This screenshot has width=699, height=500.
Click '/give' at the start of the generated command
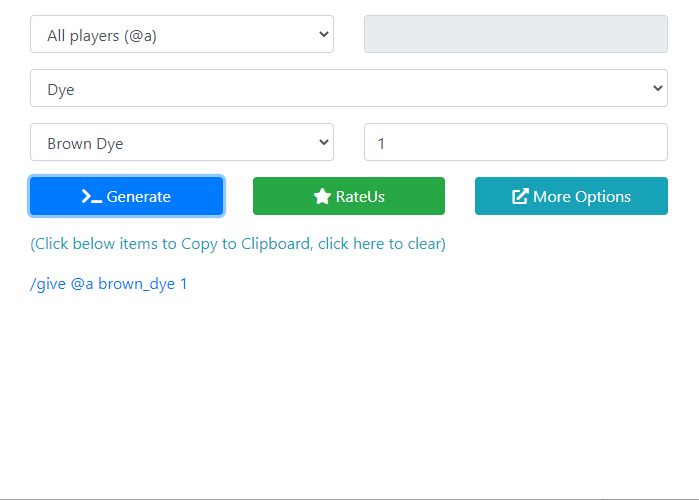click(48, 284)
